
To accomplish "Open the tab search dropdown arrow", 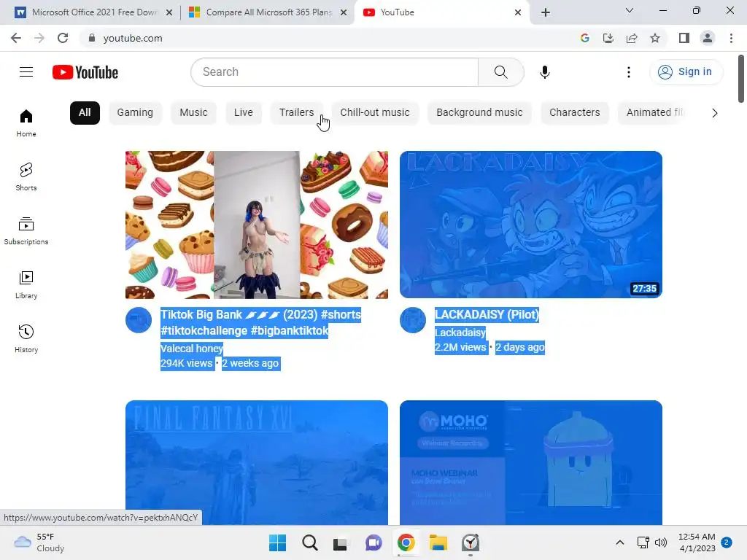I will [x=630, y=10].
